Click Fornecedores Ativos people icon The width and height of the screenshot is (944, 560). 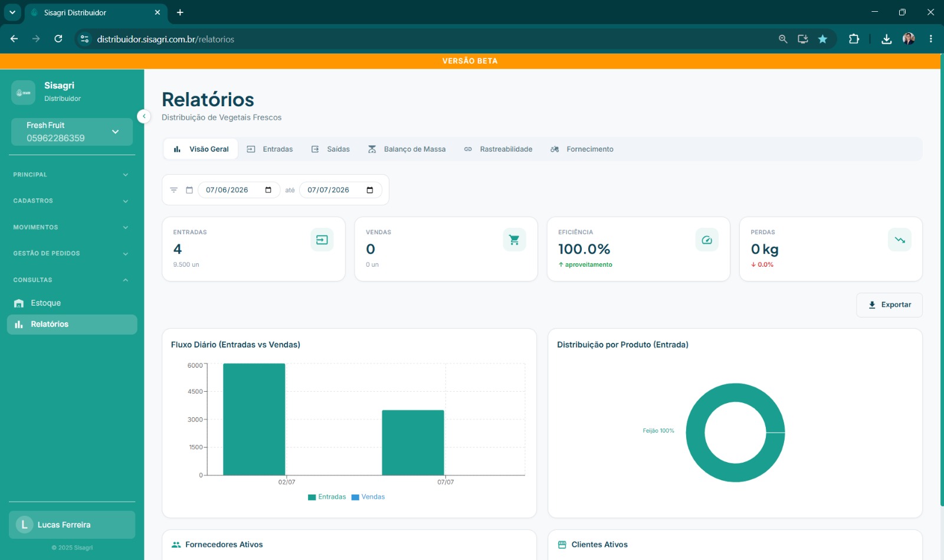(176, 545)
